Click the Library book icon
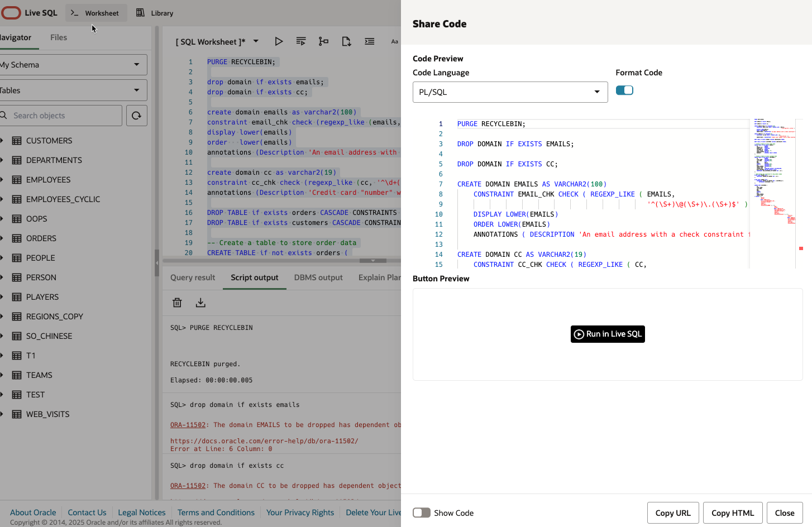Screen dimensions: 812x527 pyautogui.click(x=140, y=12)
